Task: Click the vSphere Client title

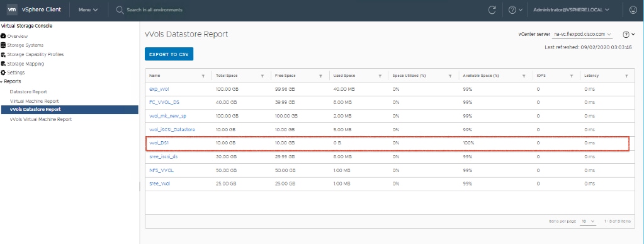Action: [42, 10]
